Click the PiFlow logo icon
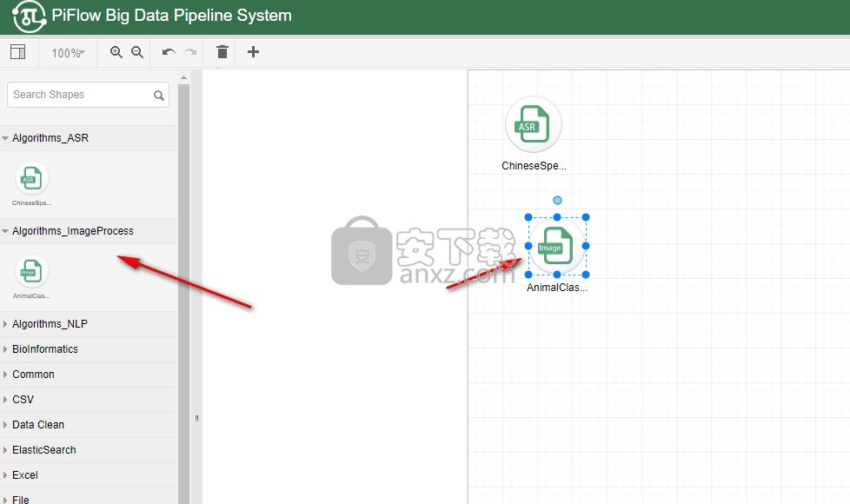Screen dimensions: 850x504 click(29, 17)
